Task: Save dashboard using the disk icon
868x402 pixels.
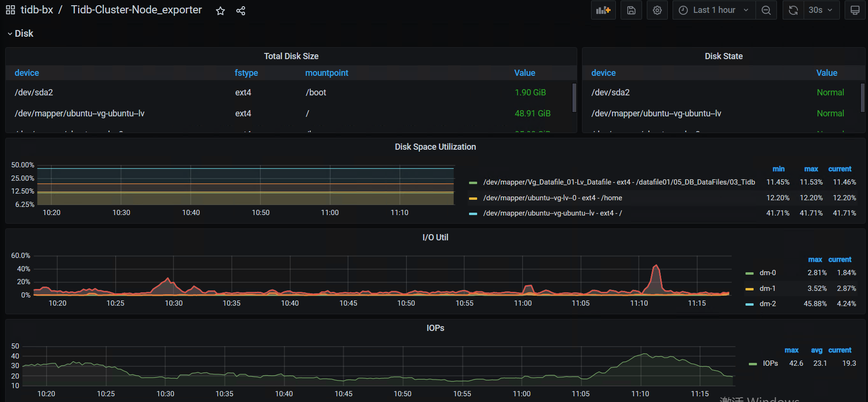Action: 631,10
